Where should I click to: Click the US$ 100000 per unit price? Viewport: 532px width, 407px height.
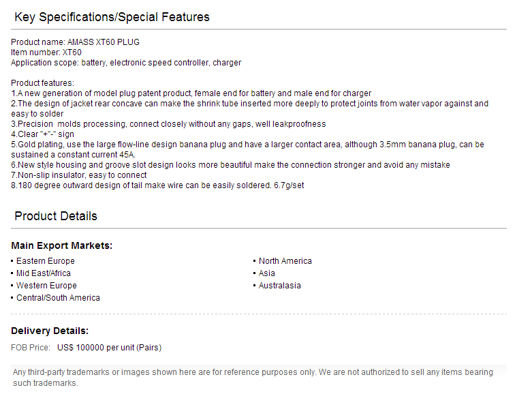(x=109, y=348)
